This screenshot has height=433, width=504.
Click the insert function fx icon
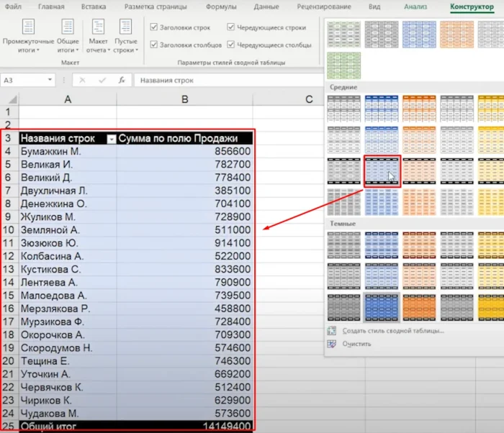tap(122, 81)
